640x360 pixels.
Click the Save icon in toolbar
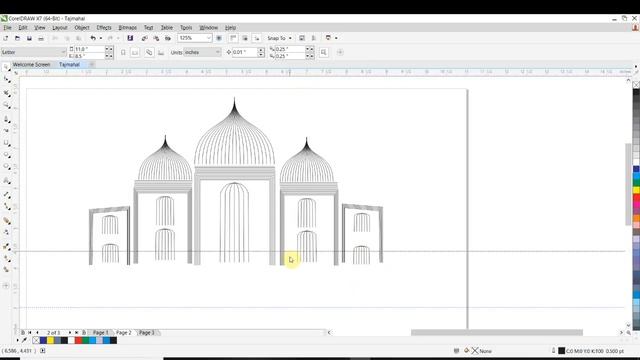click(x=29, y=38)
